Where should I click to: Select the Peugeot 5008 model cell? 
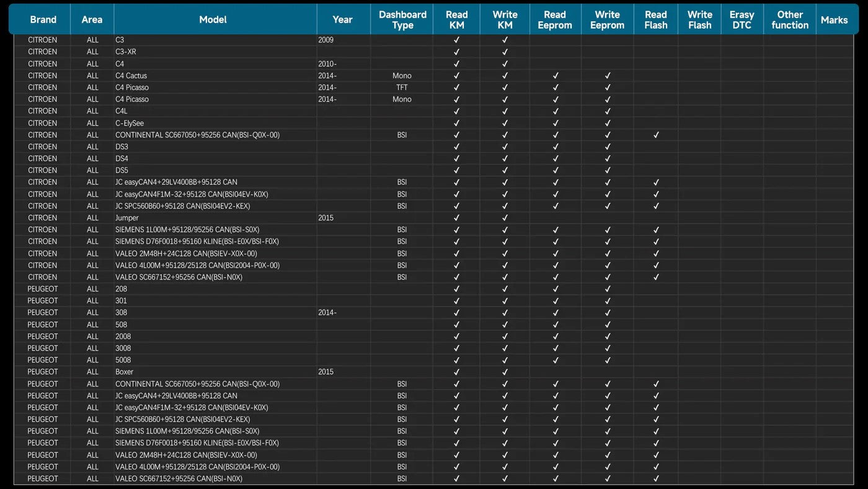click(x=215, y=360)
